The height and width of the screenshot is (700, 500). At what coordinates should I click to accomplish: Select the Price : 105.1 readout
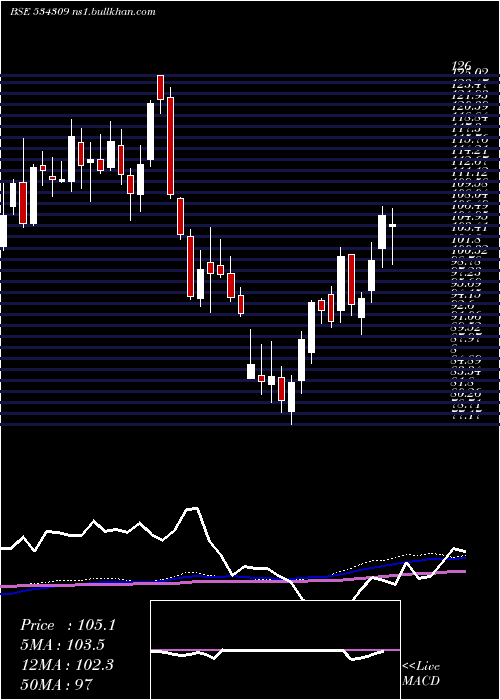tap(68, 625)
